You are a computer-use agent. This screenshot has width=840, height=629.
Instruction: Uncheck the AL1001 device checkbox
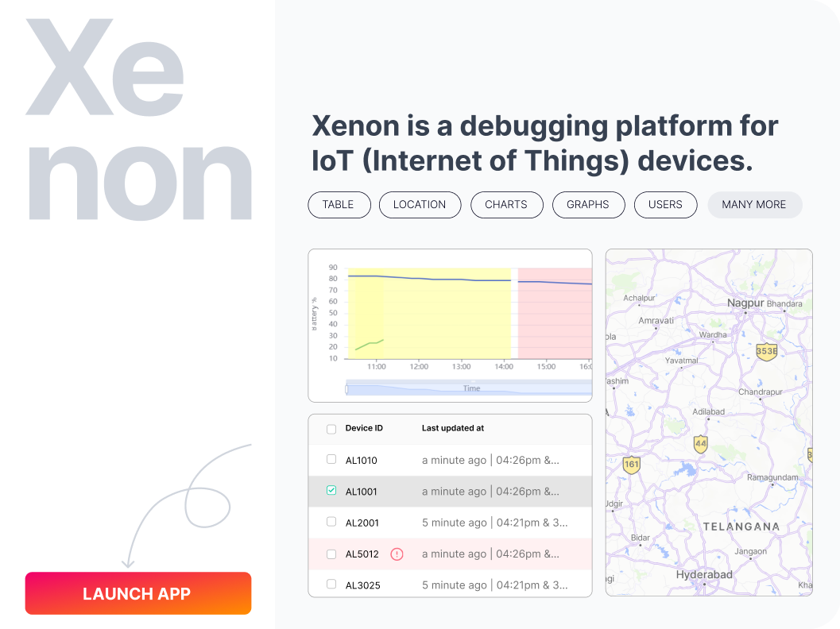click(331, 491)
